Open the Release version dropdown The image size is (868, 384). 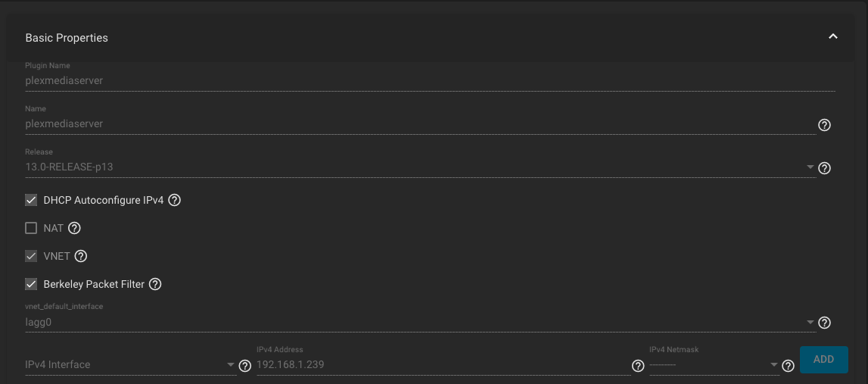point(420,167)
